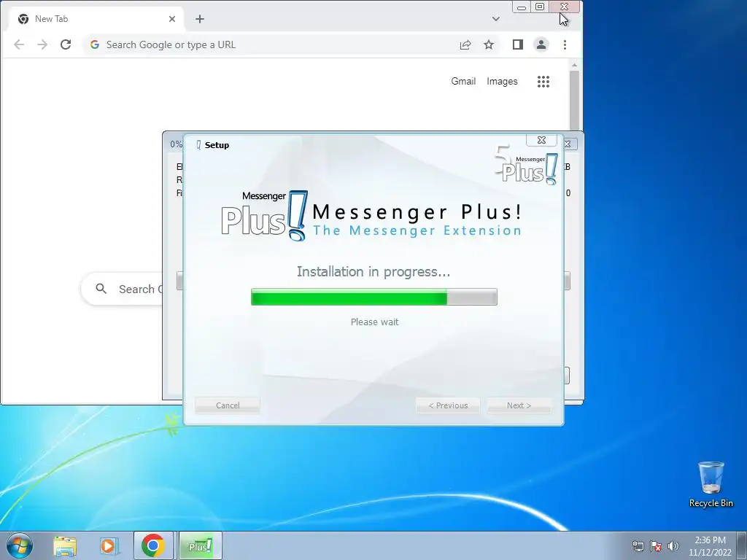Click the 'Please wait' label
Viewport: 747px width, 560px height.
coord(374,322)
